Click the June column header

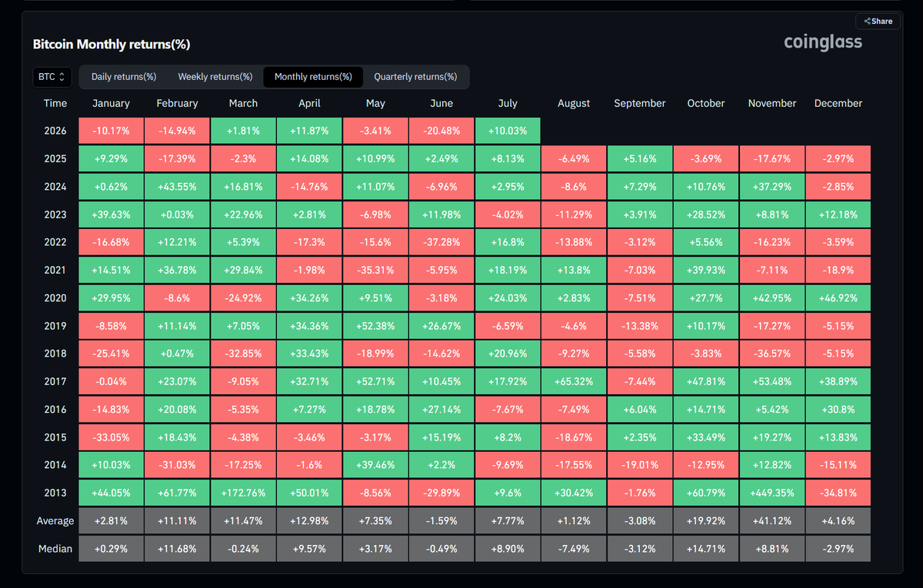[442, 103]
